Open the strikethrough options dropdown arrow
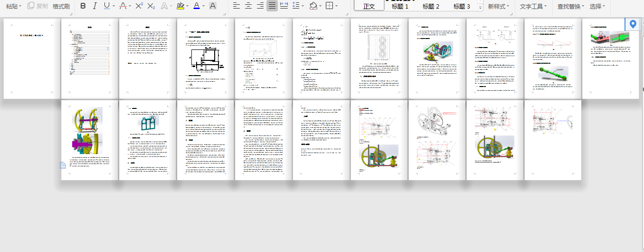The width and height of the screenshot is (644, 252). (130, 6)
